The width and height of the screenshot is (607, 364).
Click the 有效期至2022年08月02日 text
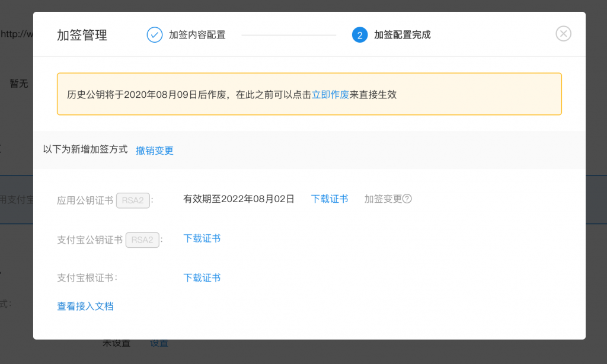(238, 199)
